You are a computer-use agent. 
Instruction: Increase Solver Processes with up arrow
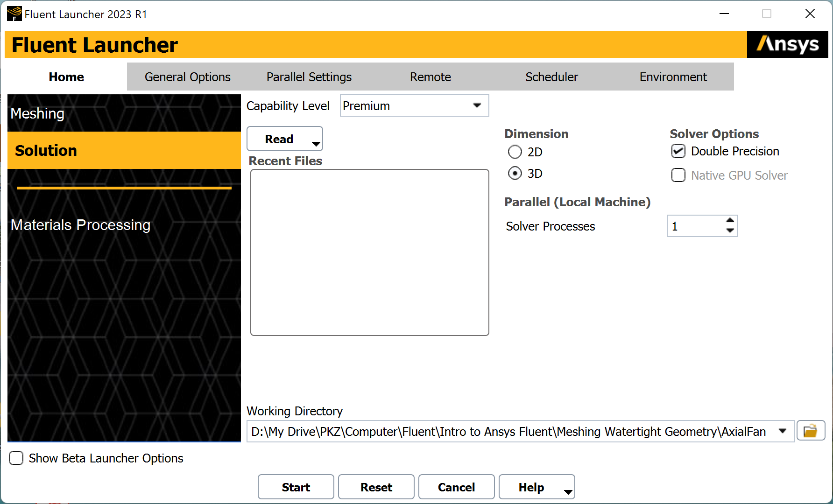tap(730, 221)
